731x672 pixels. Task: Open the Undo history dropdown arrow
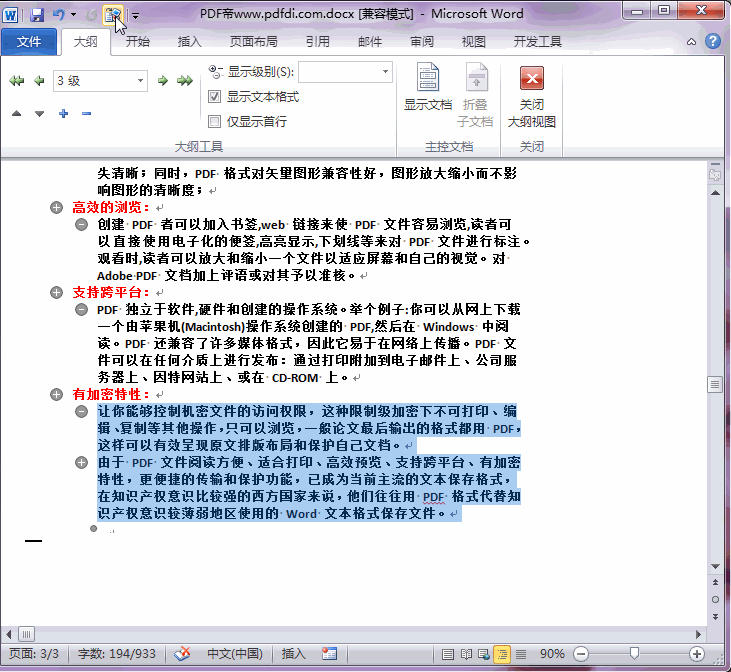pyautogui.click(x=73, y=15)
